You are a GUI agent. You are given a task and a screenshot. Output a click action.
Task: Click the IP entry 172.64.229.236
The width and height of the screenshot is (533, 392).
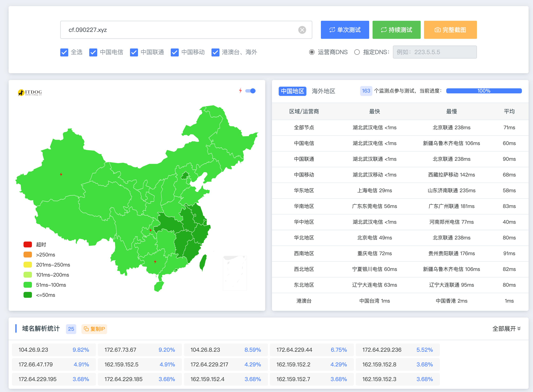pyautogui.click(x=398, y=350)
